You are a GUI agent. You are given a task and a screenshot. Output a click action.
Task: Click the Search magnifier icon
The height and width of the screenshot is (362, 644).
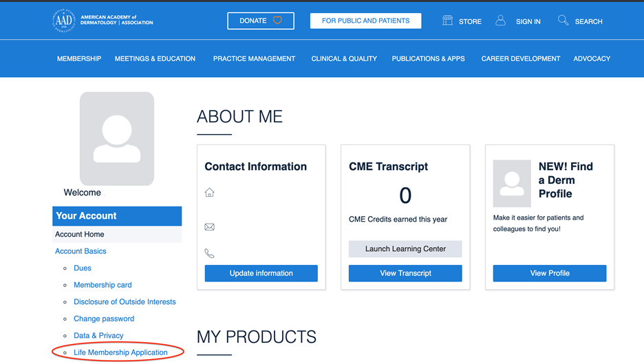(563, 20)
